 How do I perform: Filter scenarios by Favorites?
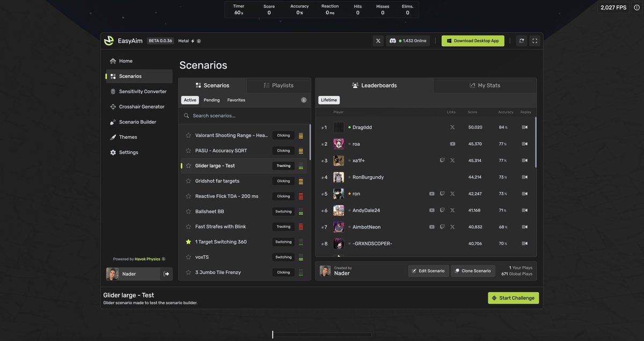coord(236,100)
